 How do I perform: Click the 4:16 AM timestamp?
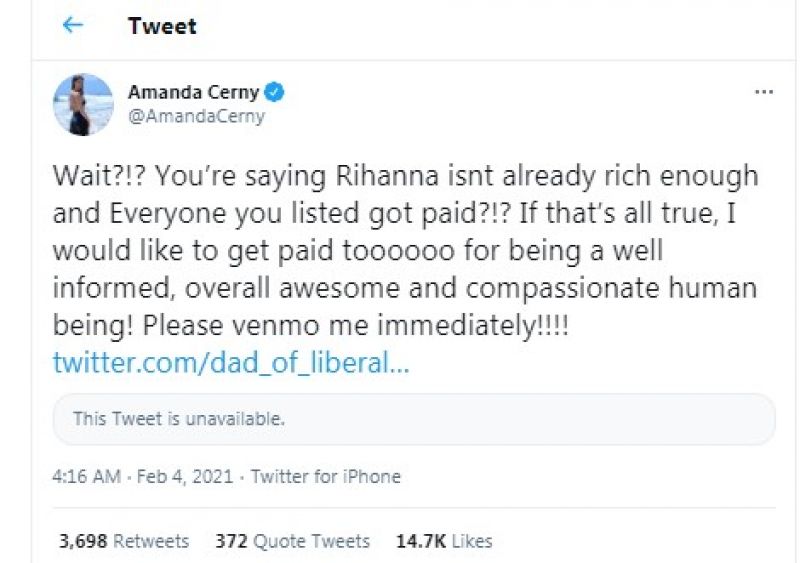[x=86, y=477]
